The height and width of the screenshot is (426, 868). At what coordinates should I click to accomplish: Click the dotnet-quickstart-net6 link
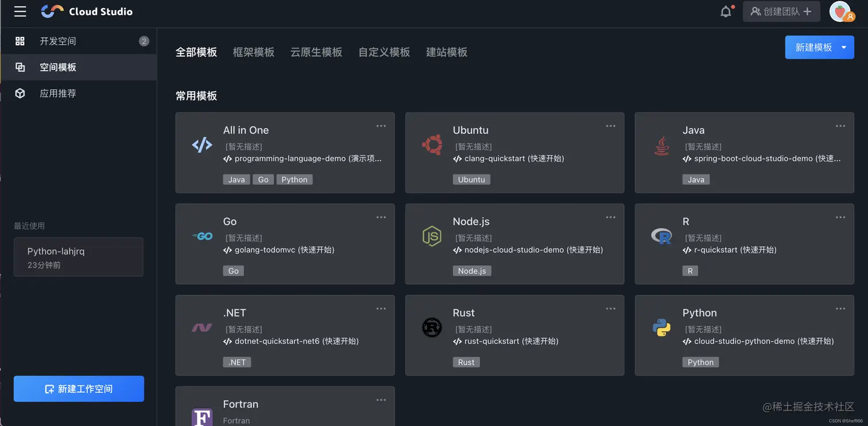point(291,341)
